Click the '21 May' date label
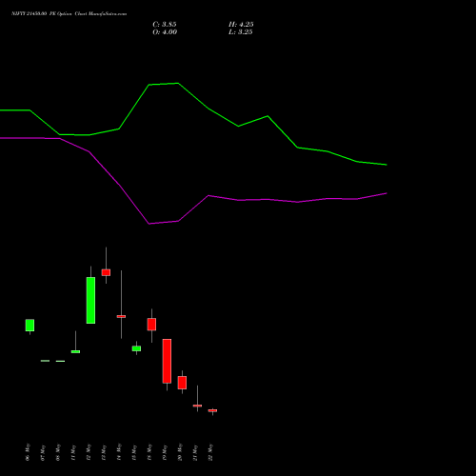Viewport: 476px width, 476px height. coord(195,452)
